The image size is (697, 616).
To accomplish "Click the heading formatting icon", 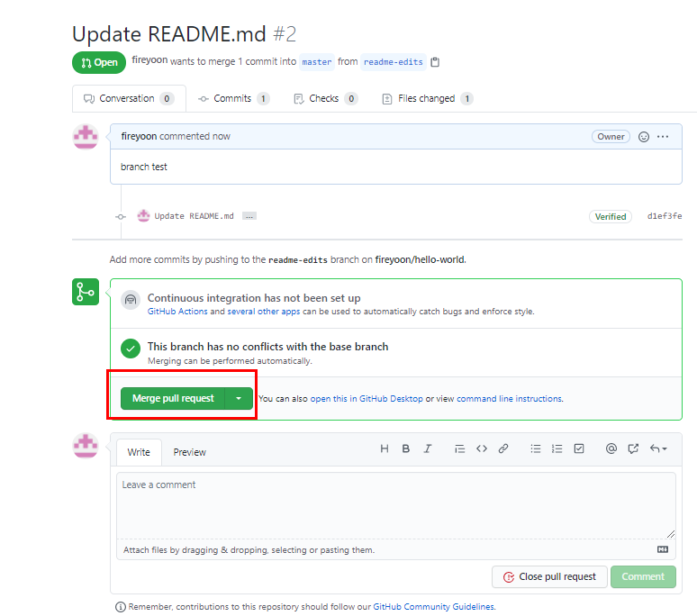I will 384,448.
